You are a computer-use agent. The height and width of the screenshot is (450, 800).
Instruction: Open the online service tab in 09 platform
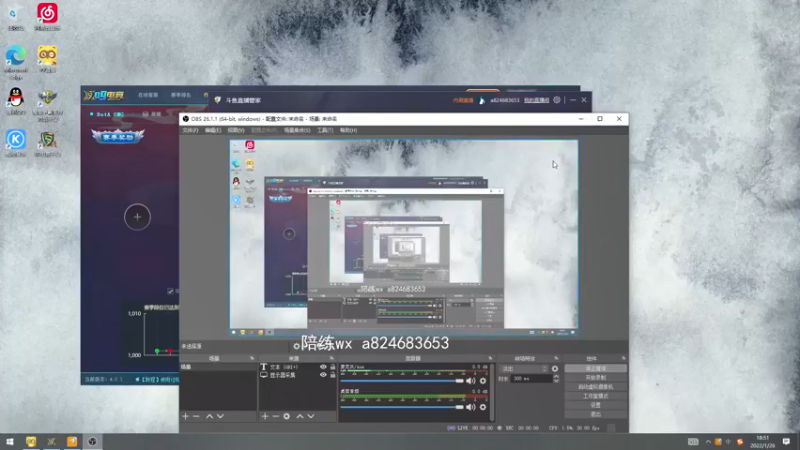[x=148, y=95]
